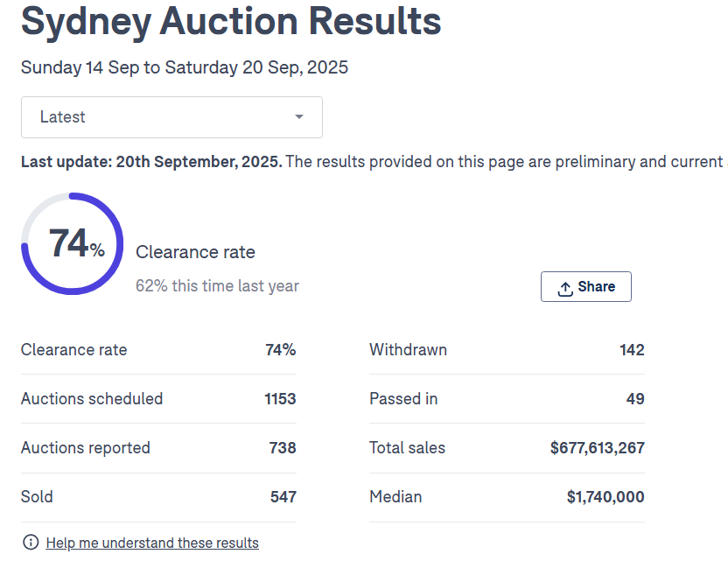Open Help me understand these results link
Viewport: 728px width, 561px height.
pos(152,543)
